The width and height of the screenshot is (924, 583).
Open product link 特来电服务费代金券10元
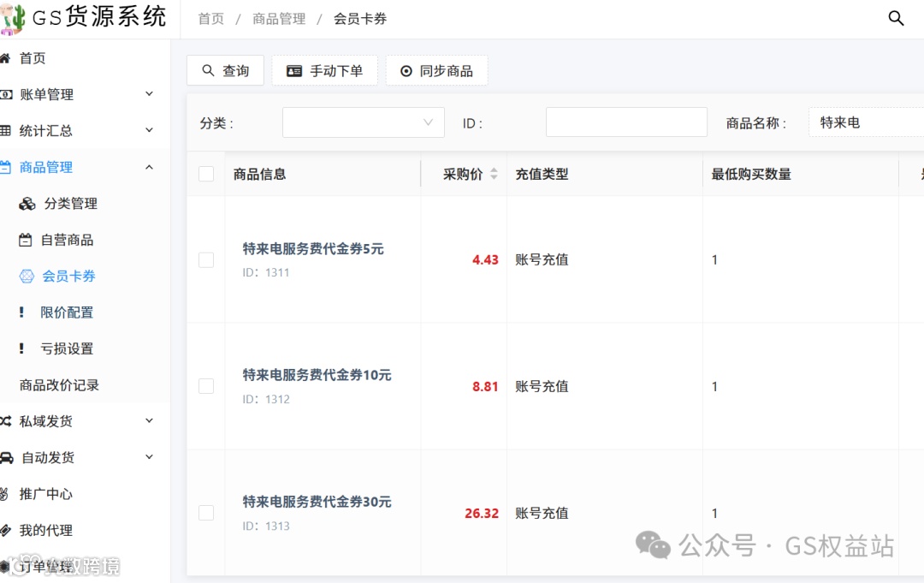click(317, 375)
